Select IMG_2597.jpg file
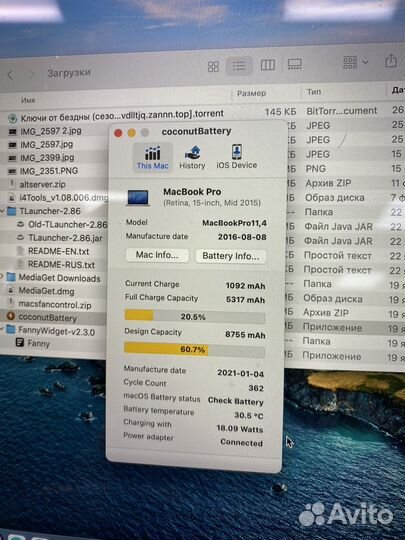The image size is (405, 540). click(46, 144)
